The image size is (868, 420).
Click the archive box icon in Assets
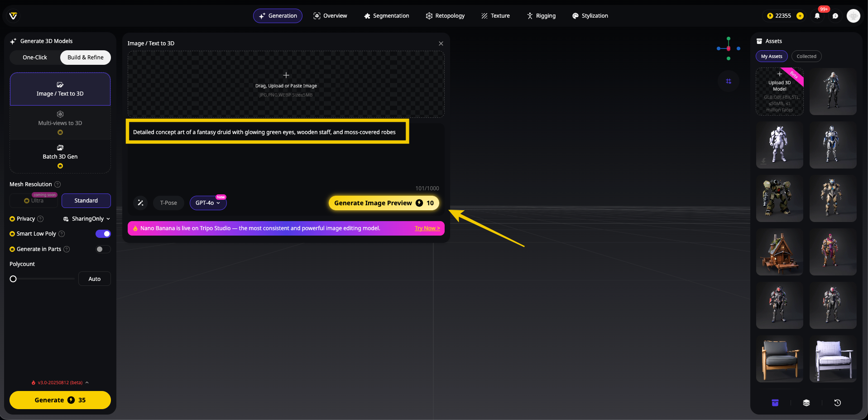(x=775, y=403)
